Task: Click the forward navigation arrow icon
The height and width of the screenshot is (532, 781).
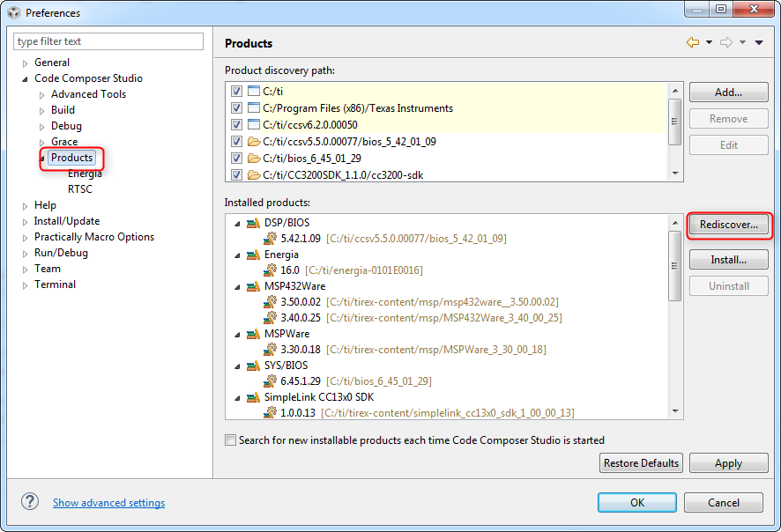Action: (x=726, y=43)
